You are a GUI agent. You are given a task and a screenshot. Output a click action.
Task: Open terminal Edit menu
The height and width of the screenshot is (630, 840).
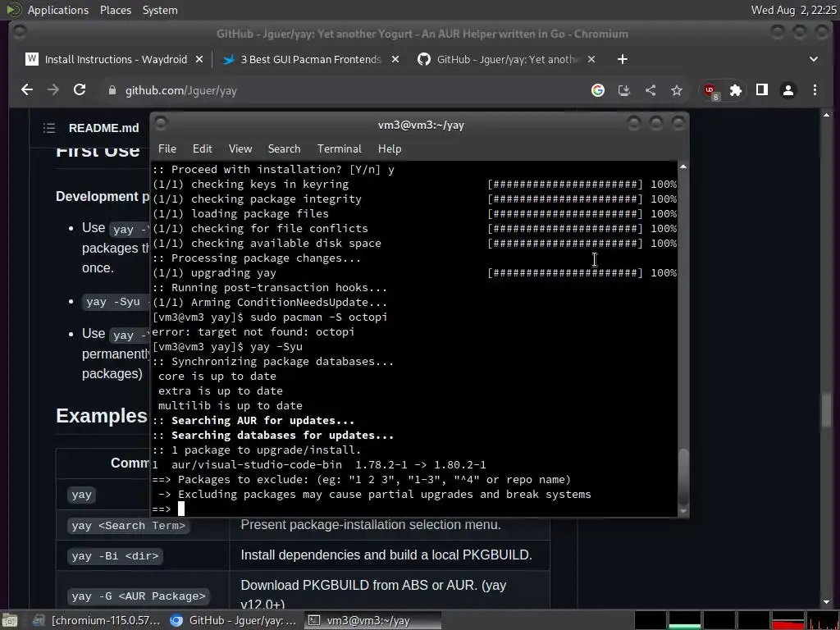202,149
